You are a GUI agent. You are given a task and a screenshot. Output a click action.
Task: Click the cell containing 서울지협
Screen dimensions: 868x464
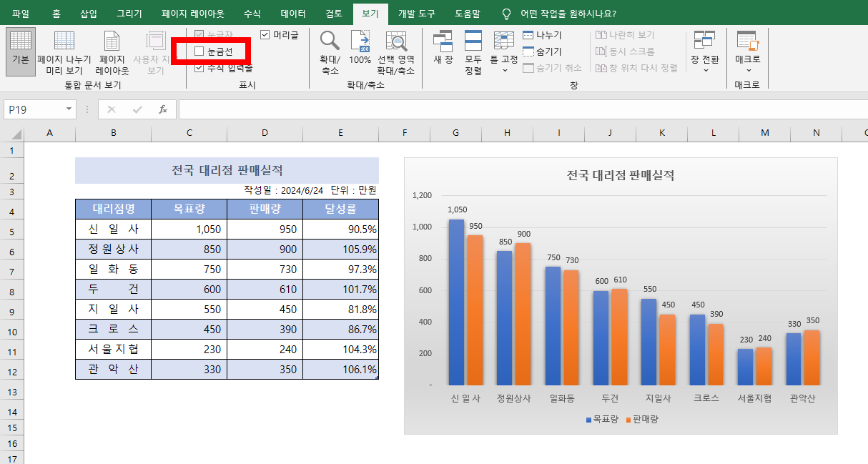pyautogui.click(x=113, y=349)
